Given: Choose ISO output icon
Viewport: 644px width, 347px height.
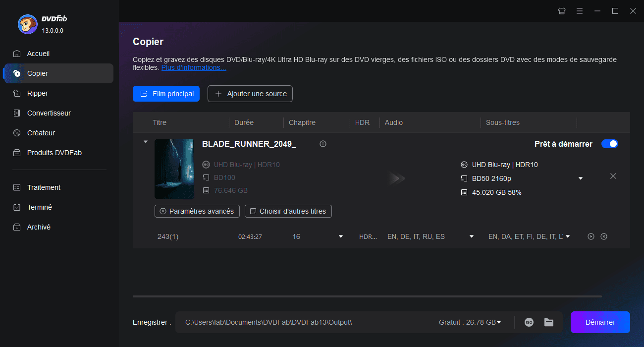Looking at the screenshot, I should point(529,322).
